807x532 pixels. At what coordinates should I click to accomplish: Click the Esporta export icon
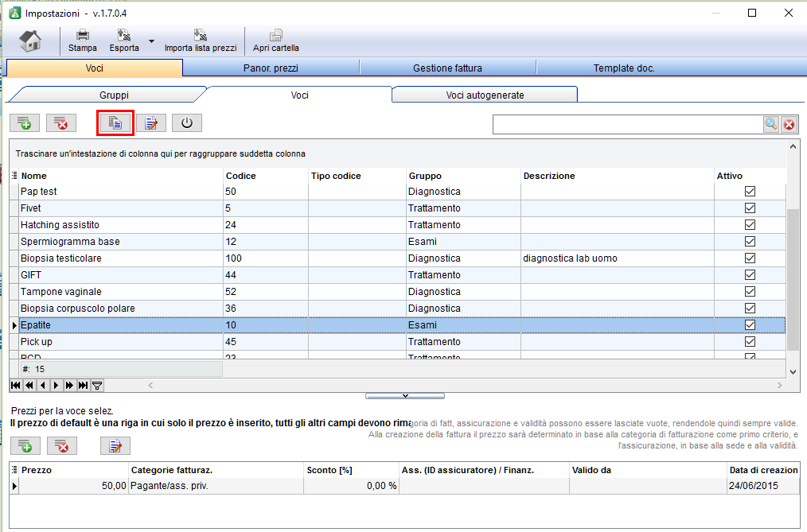(x=124, y=41)
